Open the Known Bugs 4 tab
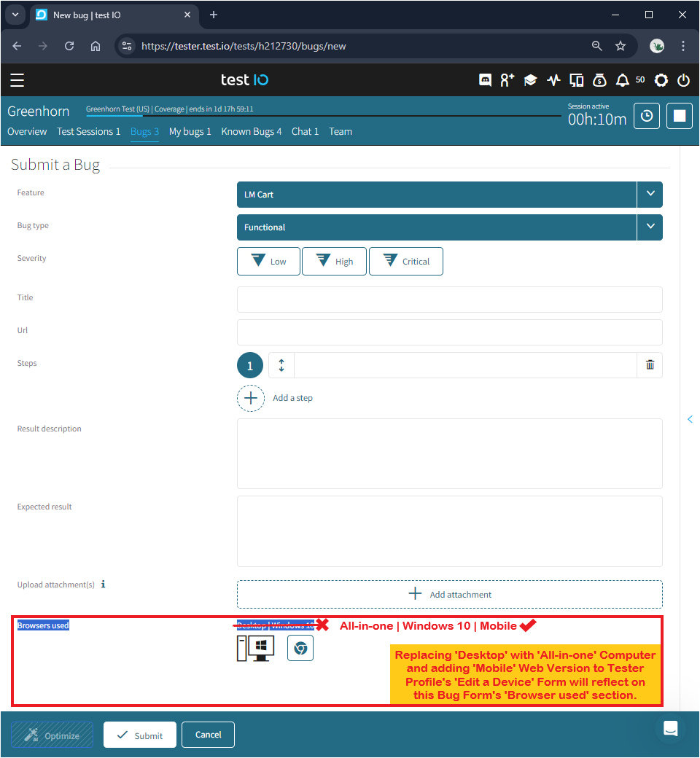This screenshot has height=758, width=700. pyautogui.click(x=251, y=131)
